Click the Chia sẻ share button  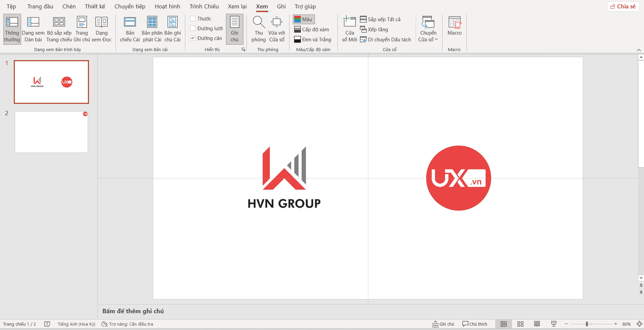tap(623, 6)
